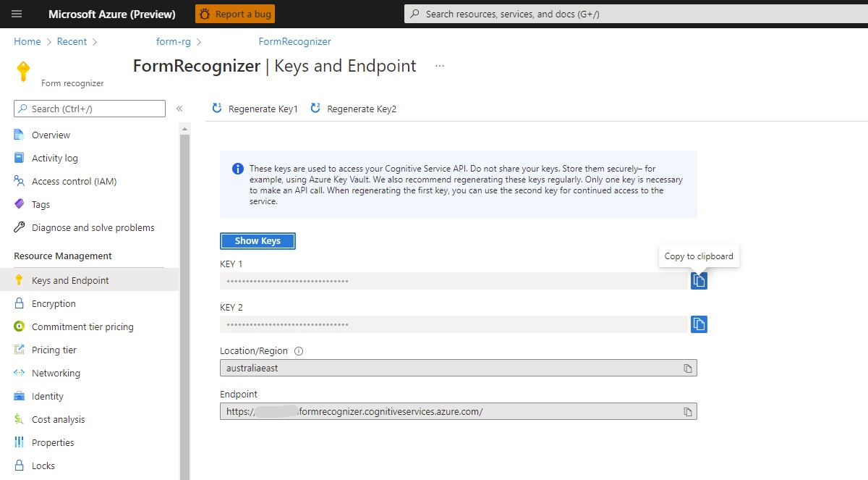
Task: Click the Networking arrows icon
Action: 20,373
